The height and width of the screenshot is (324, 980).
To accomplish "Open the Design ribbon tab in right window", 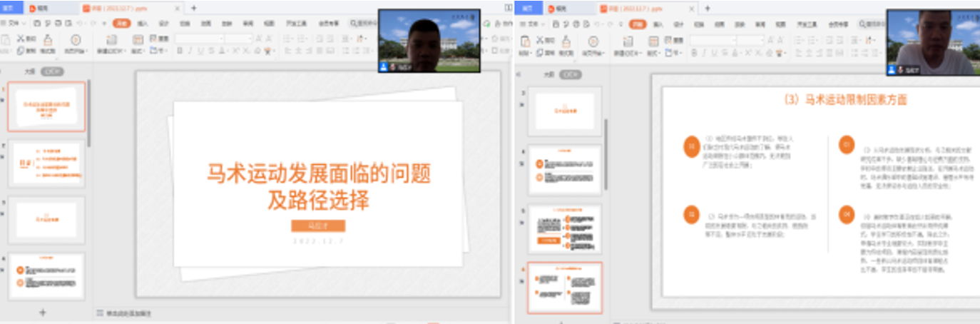I will tap(678, 24).
